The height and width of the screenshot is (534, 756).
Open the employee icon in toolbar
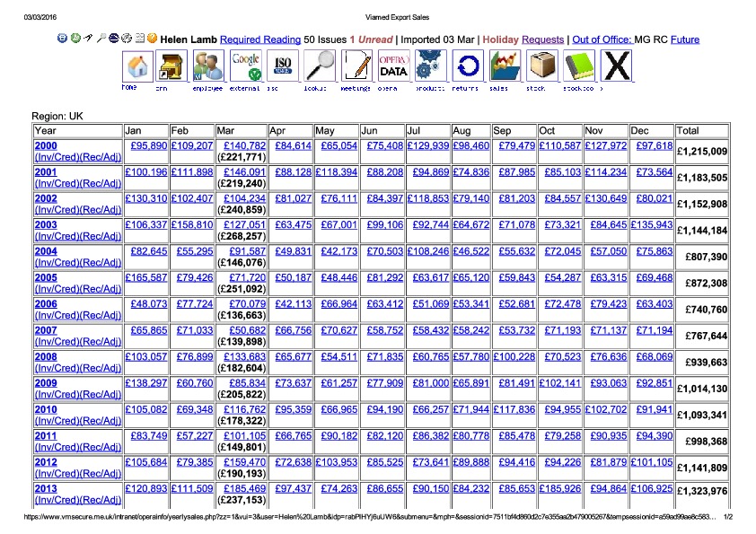[208, 66]
